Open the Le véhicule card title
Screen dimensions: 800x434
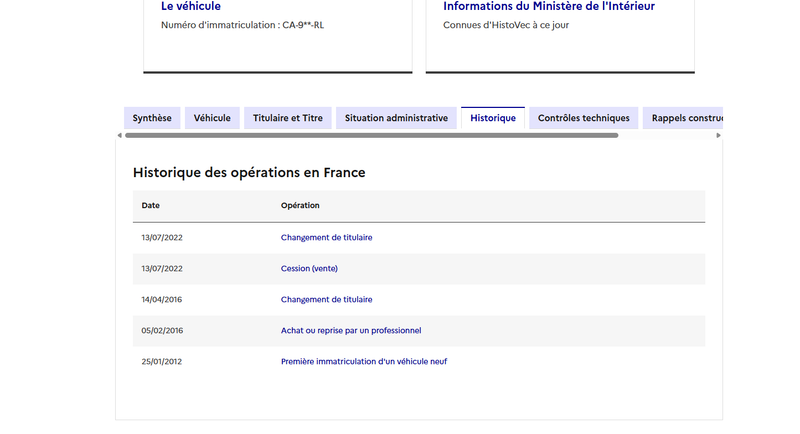[x=191, y=6]
